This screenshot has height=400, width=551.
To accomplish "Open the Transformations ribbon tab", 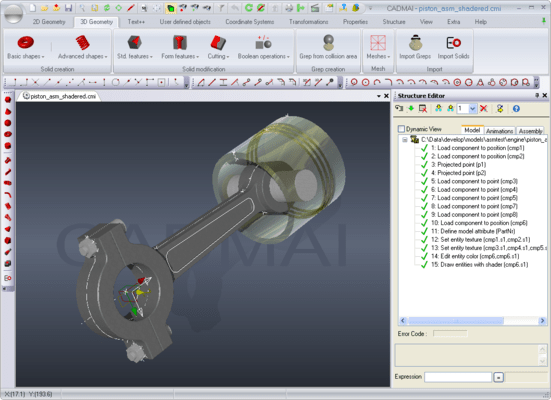I will pyautogui.click(x=309, y=22).
